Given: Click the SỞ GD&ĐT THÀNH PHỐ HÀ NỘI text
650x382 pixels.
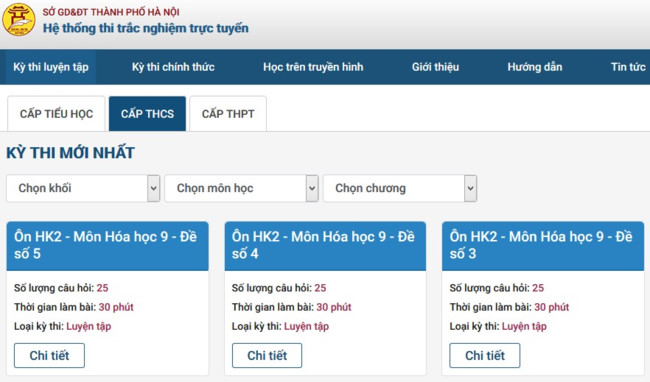Looking at the screenshot, I should click(111, 12).
